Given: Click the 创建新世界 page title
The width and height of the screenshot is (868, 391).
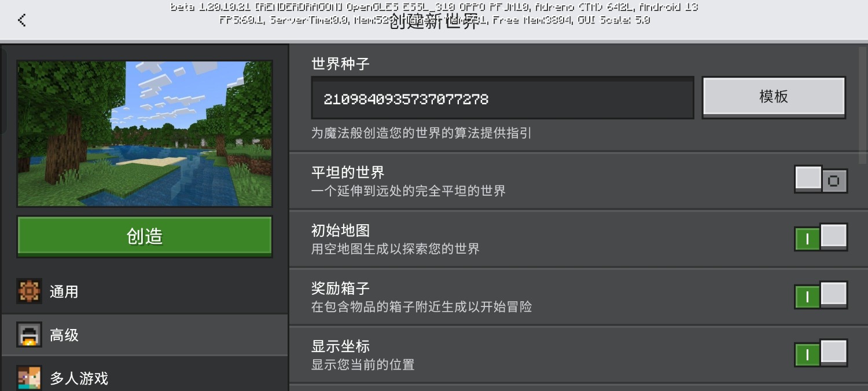Looking at the screenshot, I should click(434, 22).
